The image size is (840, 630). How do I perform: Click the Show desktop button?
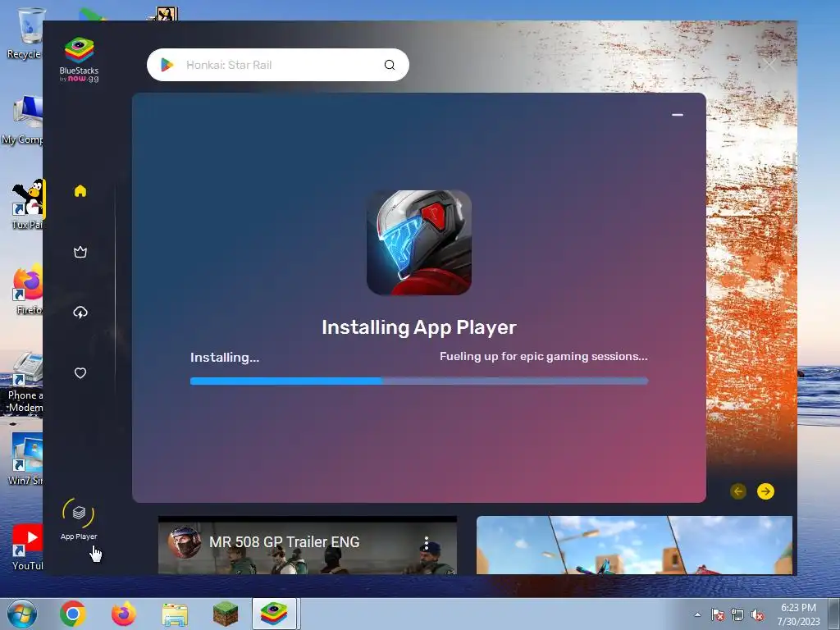pyautogui.click(x=834, y=614)
